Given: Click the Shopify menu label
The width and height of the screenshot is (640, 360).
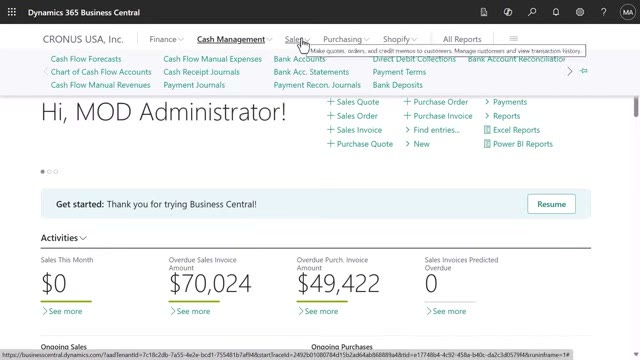Looking at the screenshot, I should click(x=396, y=39).
